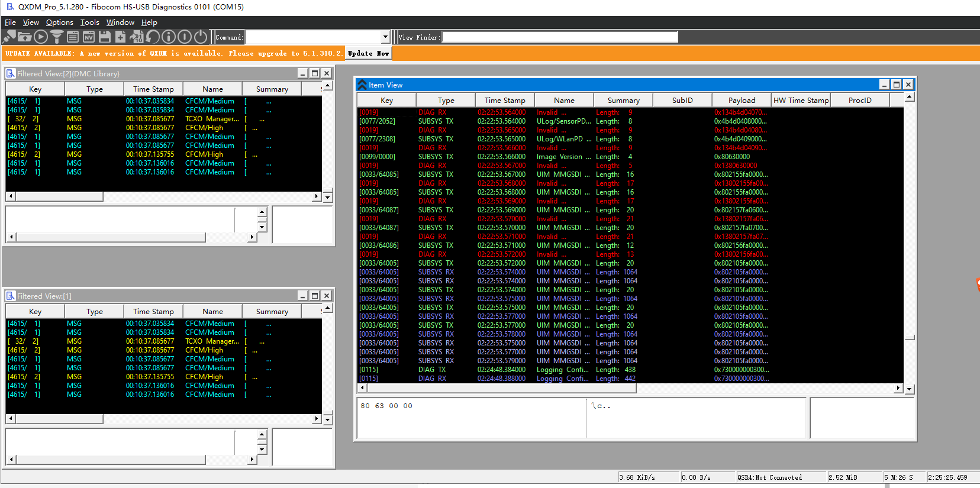Click into the Command input box

pyautogui.click(x=313, y=37)
